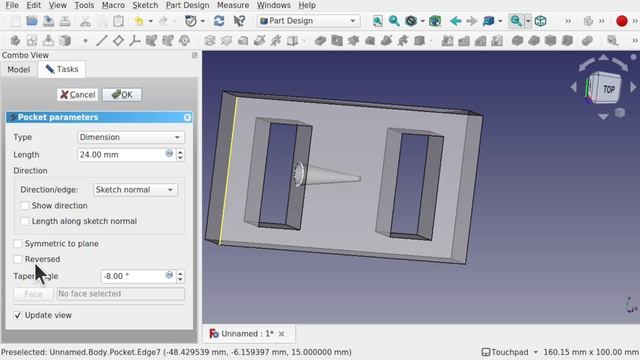Open the Part Design workbench selector
The width and height of the screenshot is (640, 360).
[309, 21]
